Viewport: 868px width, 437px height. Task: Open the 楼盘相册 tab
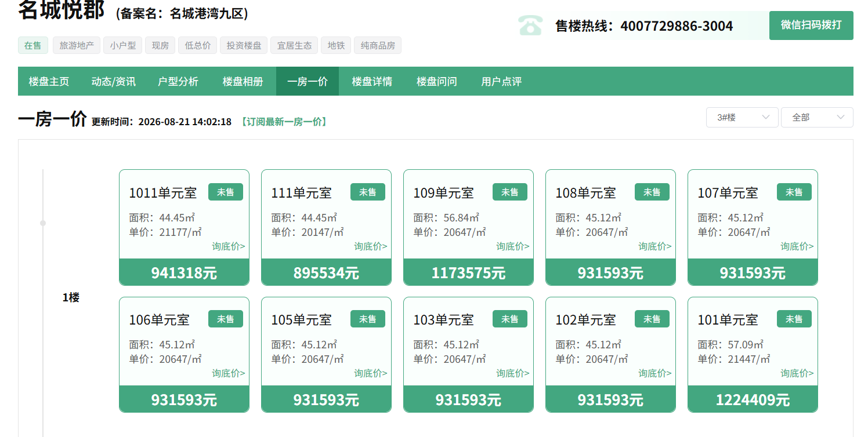[x=243, y=82]
